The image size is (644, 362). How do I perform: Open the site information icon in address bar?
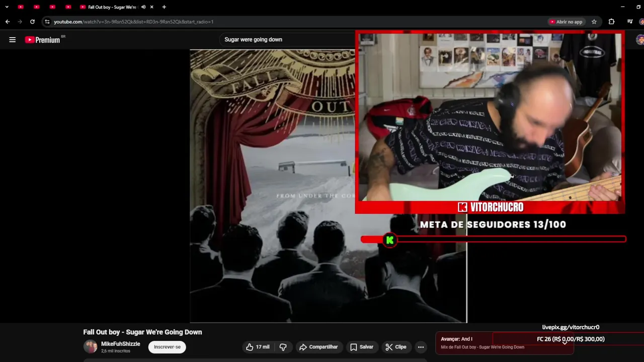pos(47,22)
